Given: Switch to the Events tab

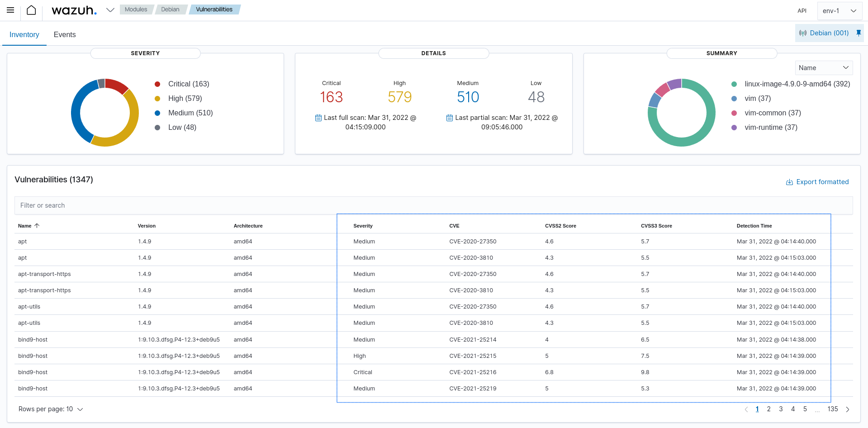Looking at the screenshot, I should 64,34.
